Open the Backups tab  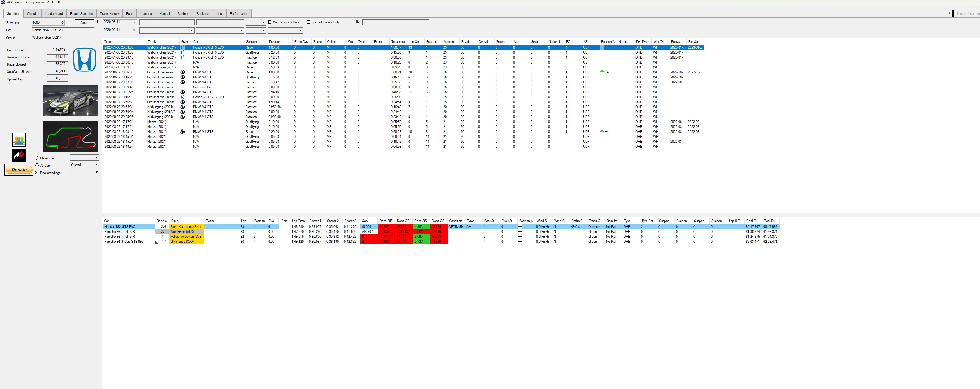pos(203,14)
